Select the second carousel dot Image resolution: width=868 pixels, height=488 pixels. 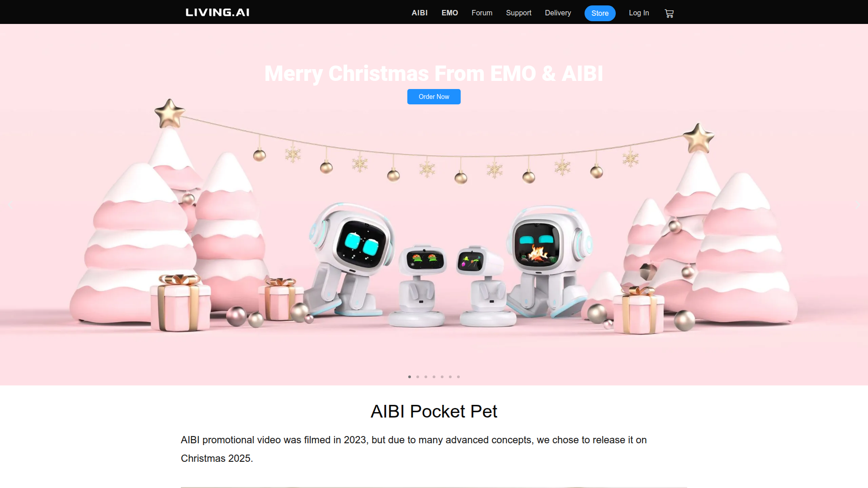[x=418, y=377]
